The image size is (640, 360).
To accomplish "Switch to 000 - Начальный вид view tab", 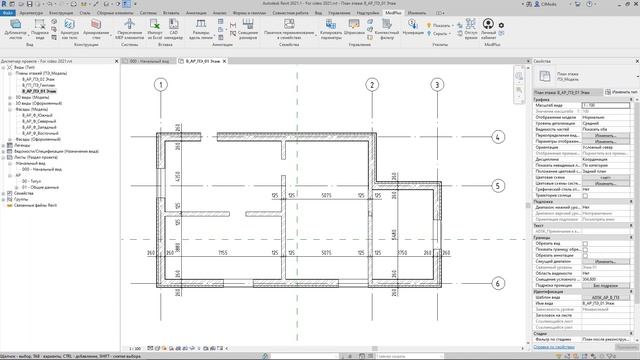I will tap(149, 61).
